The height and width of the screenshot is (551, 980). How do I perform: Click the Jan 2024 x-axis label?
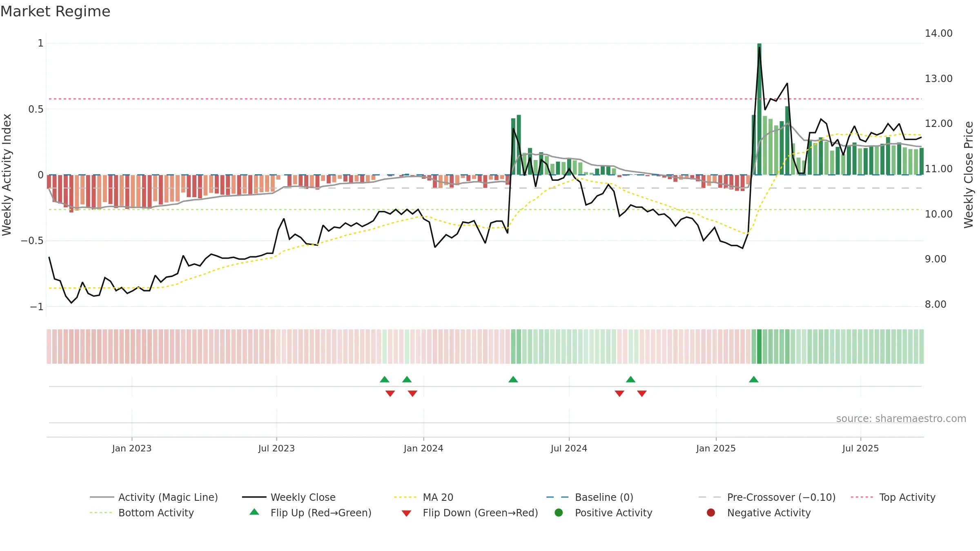(x=423, y=448)
